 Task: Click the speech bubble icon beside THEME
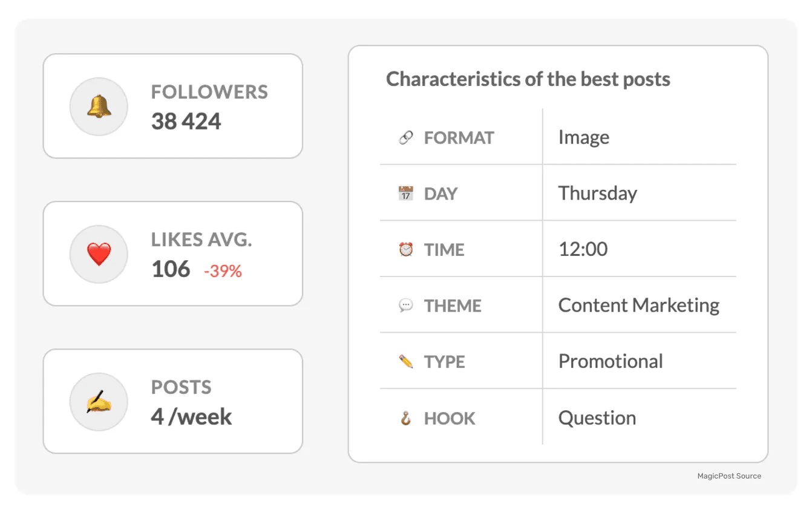tap(406, 306)
